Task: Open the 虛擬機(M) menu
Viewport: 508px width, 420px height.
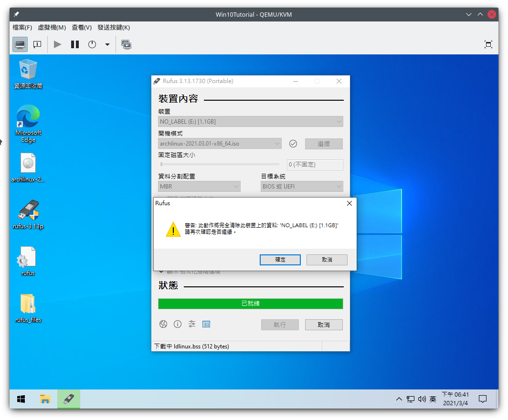Action: pyautogui.click(x=52, y=28)
